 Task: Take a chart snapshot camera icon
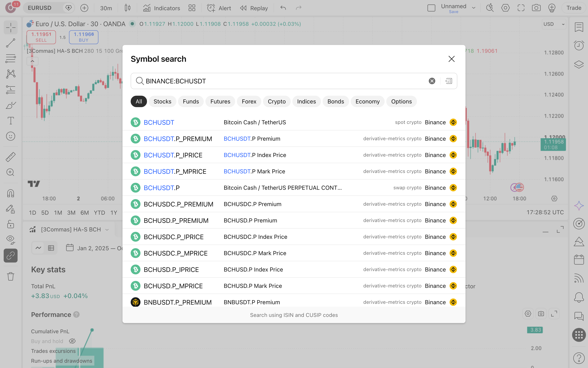coord(536,8)
